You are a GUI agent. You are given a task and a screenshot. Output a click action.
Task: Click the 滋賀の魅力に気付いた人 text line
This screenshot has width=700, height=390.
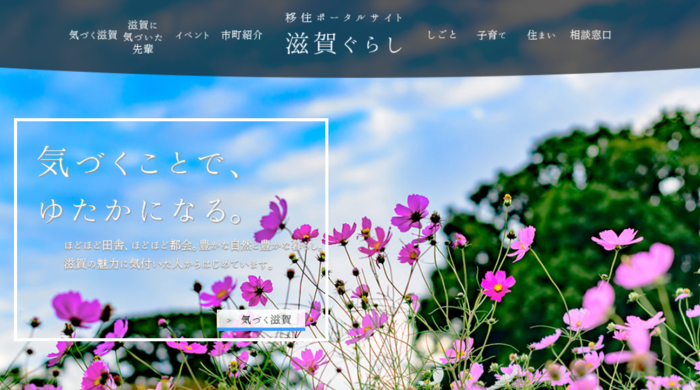[169, 265]
